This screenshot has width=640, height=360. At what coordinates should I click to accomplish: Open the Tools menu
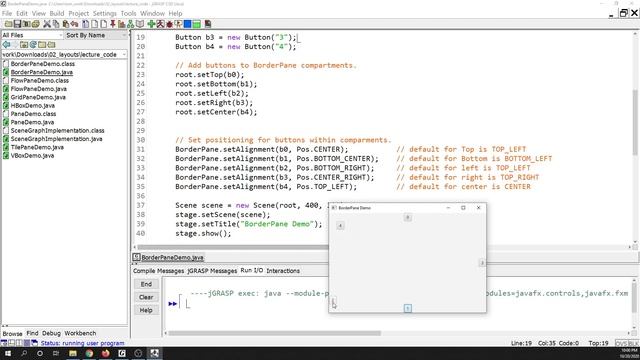tap(128, 13)
